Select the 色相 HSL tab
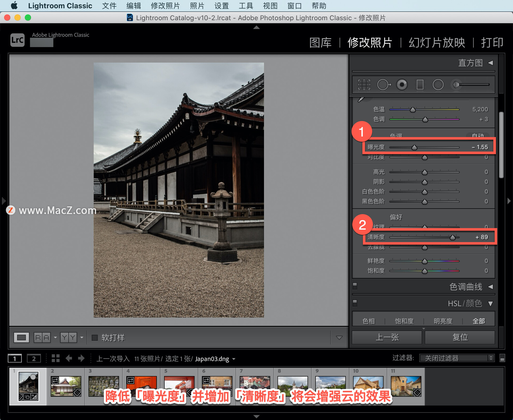 [x=368, y=321]
